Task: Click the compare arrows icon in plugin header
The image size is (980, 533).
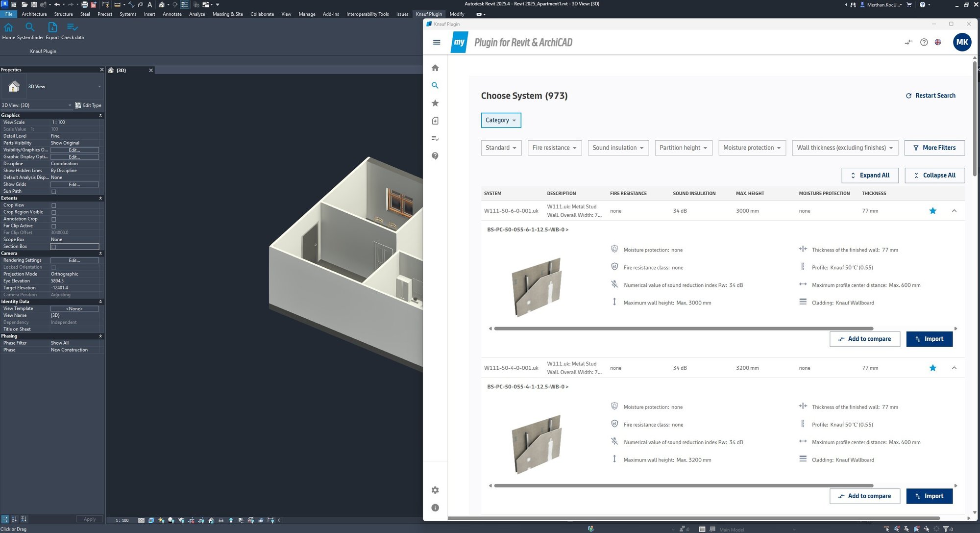Action: coord(908,42)
